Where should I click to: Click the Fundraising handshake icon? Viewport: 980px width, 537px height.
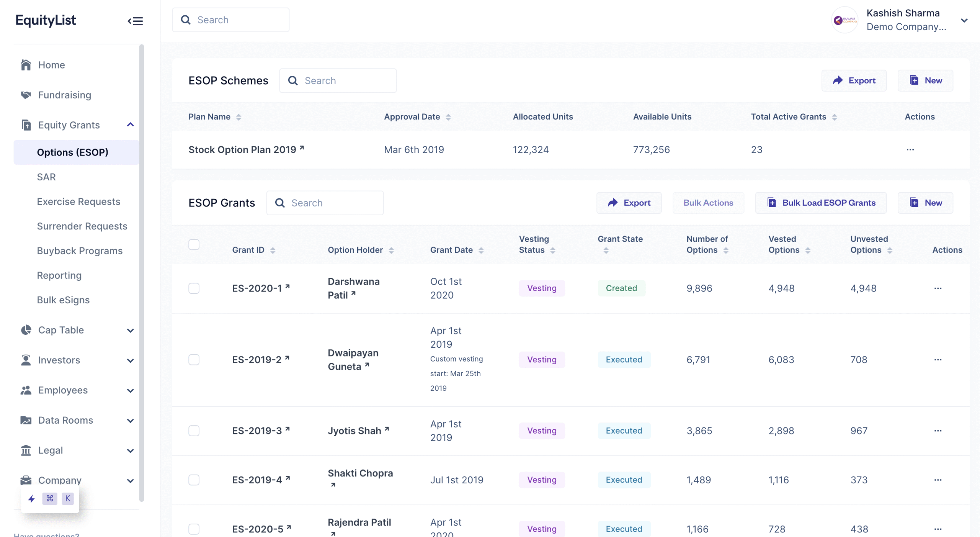pos(26,95)
